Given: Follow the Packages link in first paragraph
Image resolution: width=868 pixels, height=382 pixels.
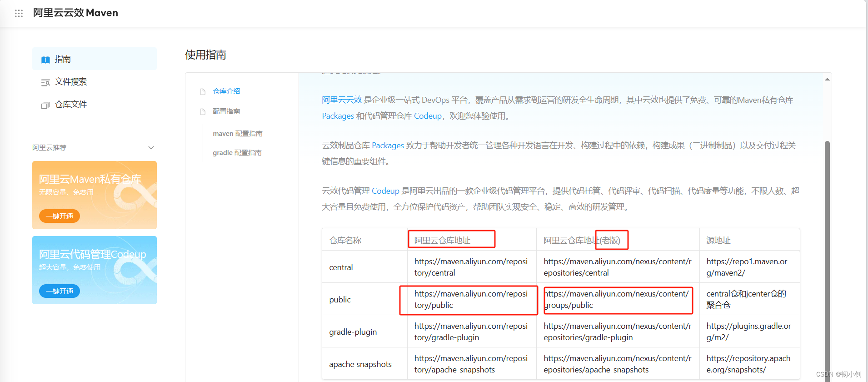Looking at the screenshot, I should (x=338, y=116).
